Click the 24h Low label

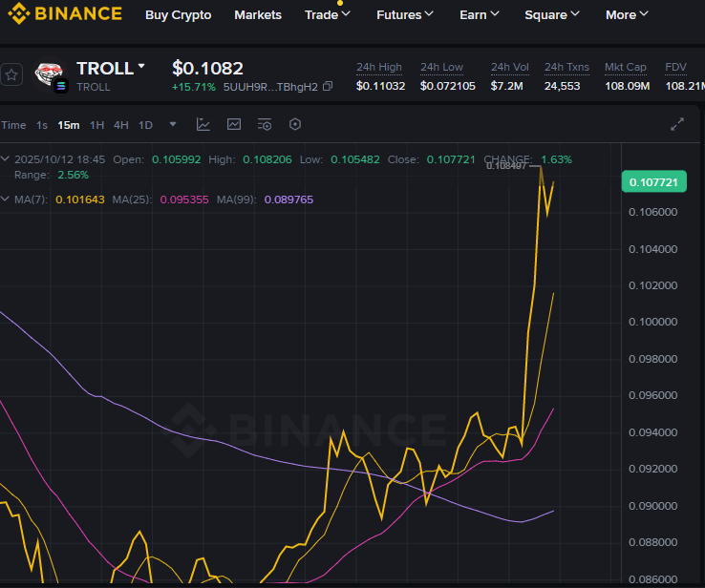point(441,67)
